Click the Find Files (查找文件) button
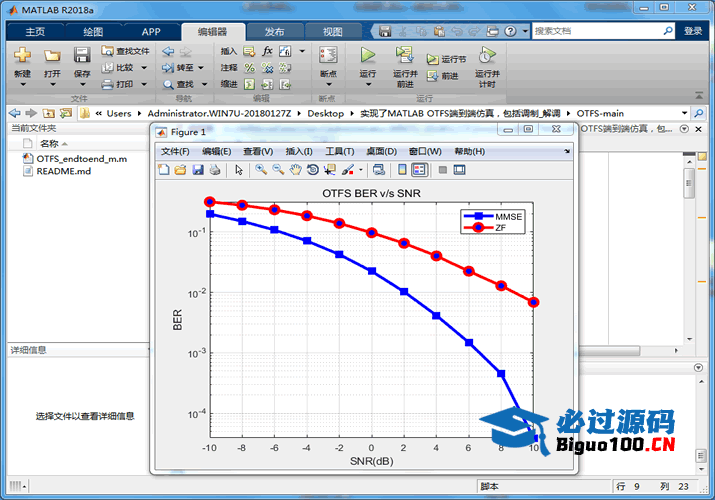 click(126, 51)
